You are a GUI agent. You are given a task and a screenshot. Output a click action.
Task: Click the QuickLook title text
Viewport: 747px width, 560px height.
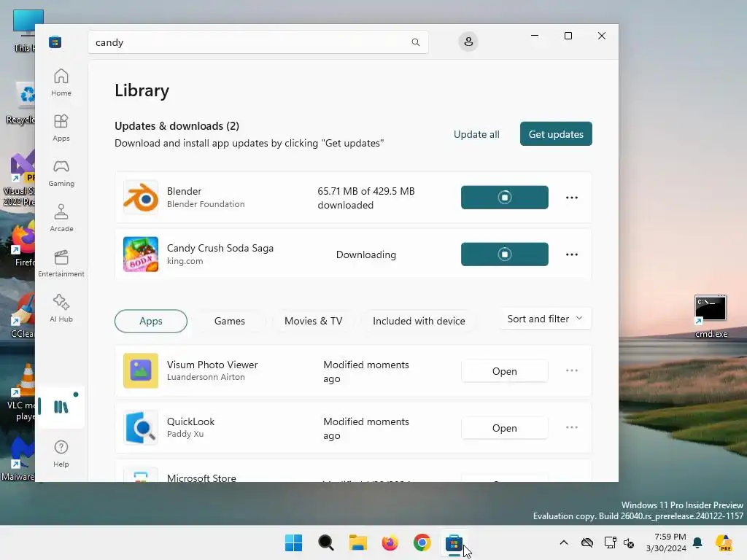pyautogui.click(x=190, y=421)
